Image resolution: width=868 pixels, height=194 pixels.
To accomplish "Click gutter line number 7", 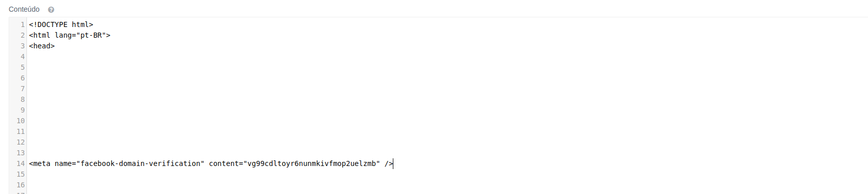I will [22, 89].
